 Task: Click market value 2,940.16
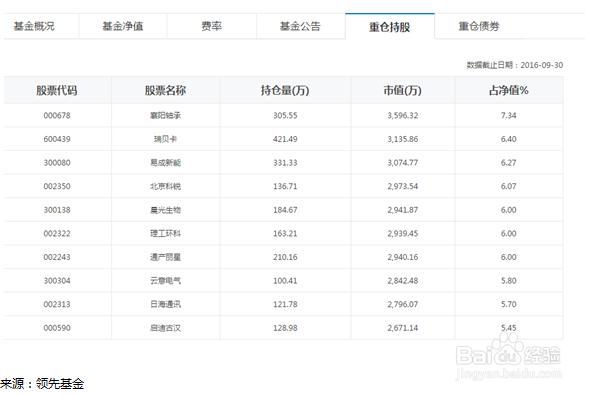tap(403, 257)
